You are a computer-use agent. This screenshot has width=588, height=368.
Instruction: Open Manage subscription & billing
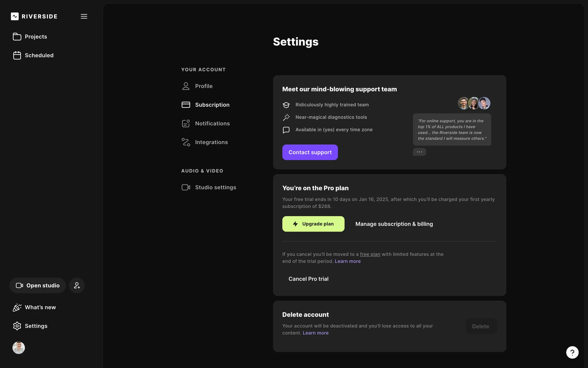pyautogui.click(x=394, y=224)
